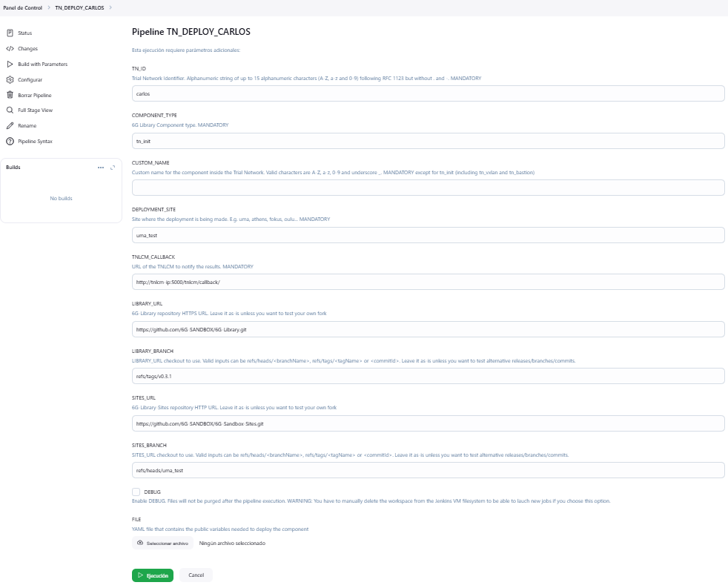
Task: Open TN_DEPLOY_CARLOS breadcrumb link
Action: click(79, 7)
